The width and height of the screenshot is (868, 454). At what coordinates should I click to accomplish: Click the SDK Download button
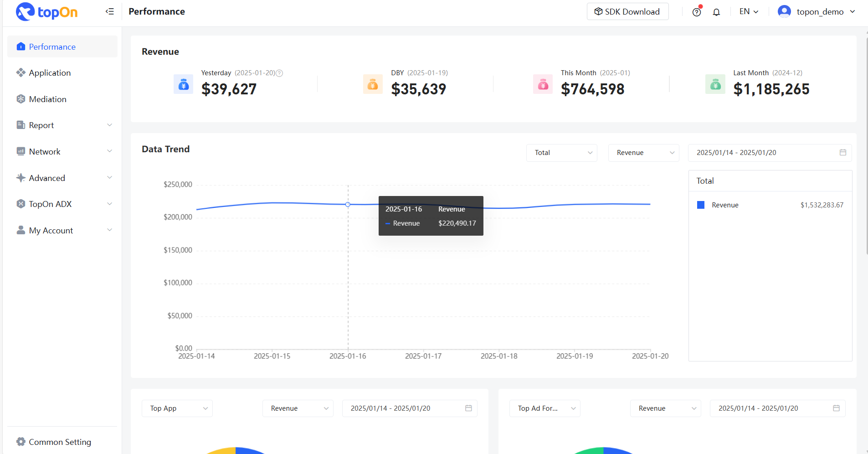pos(627,11)
